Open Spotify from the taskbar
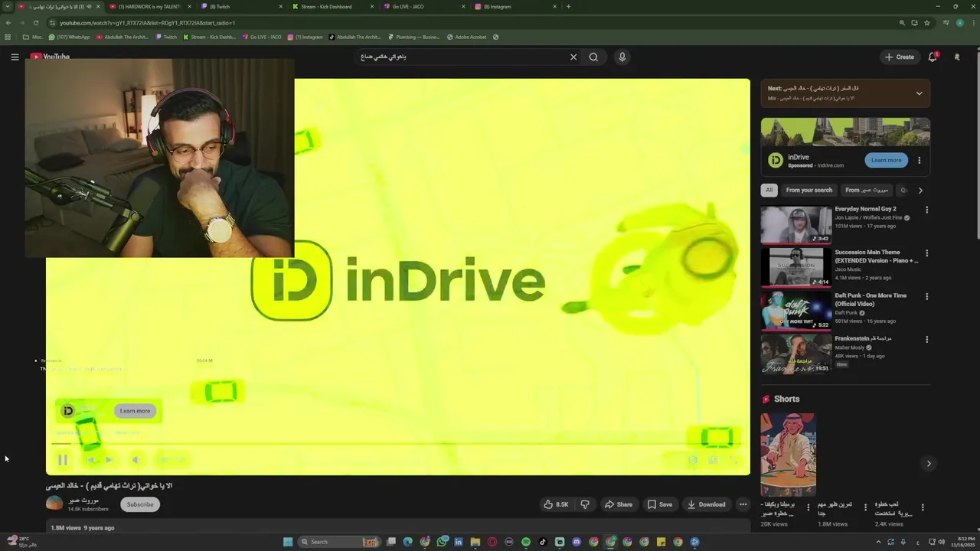The height and width of the screenshot is (551, 980). [x=526, y=542]
